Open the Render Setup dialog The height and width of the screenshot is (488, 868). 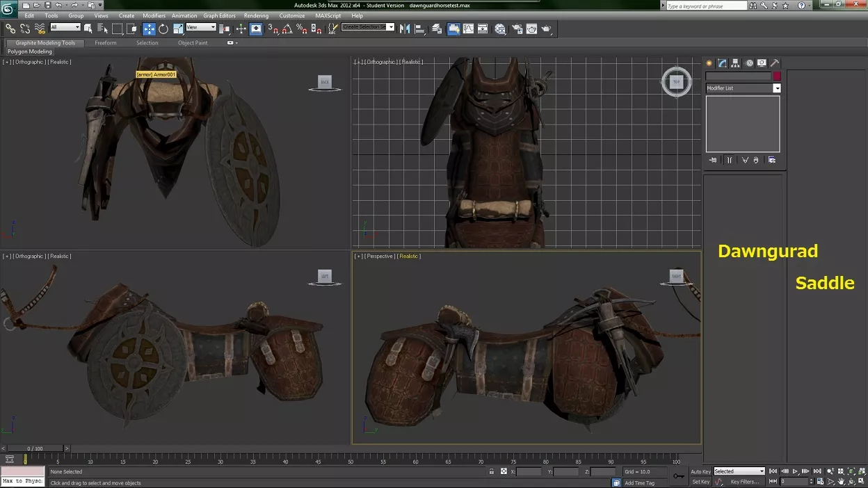tap(517, 29)
